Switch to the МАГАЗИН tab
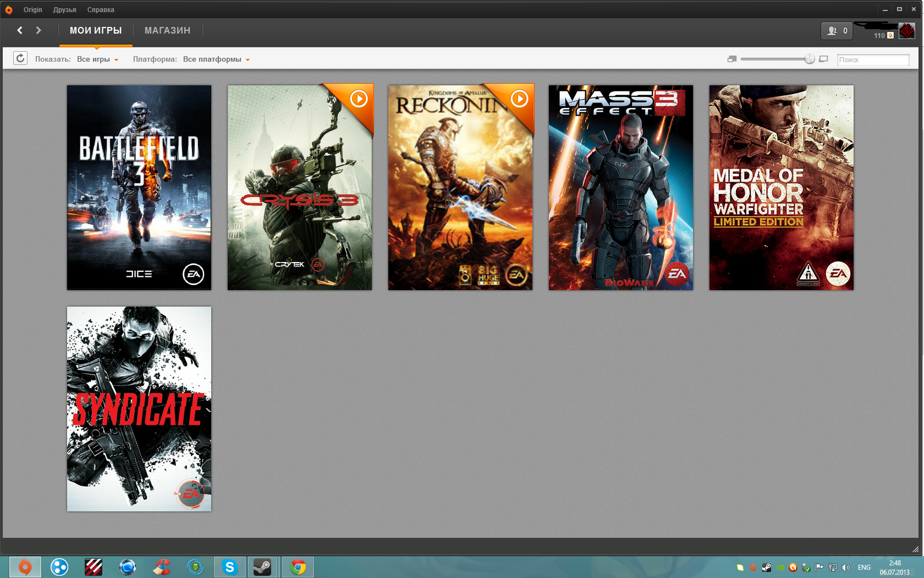This screenshot has width=924, height=578. (x=168, y=31)
